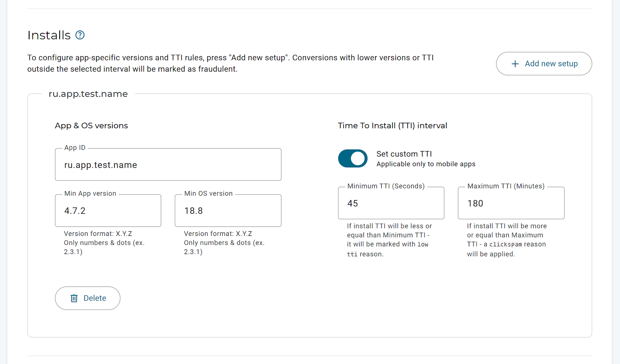The image size is (620, 364).
Task: Click the help icon beside Installs heading
Action: tap(80, 35)
